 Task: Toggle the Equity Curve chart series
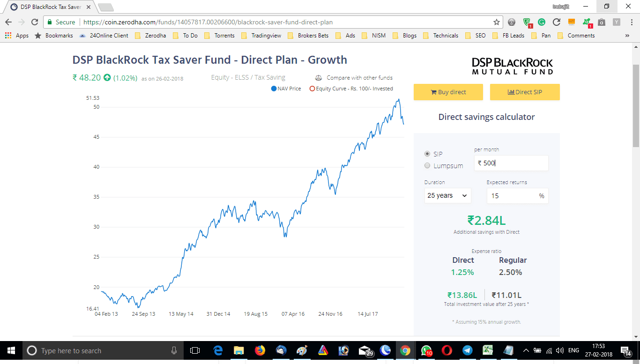tap(351, 89)
